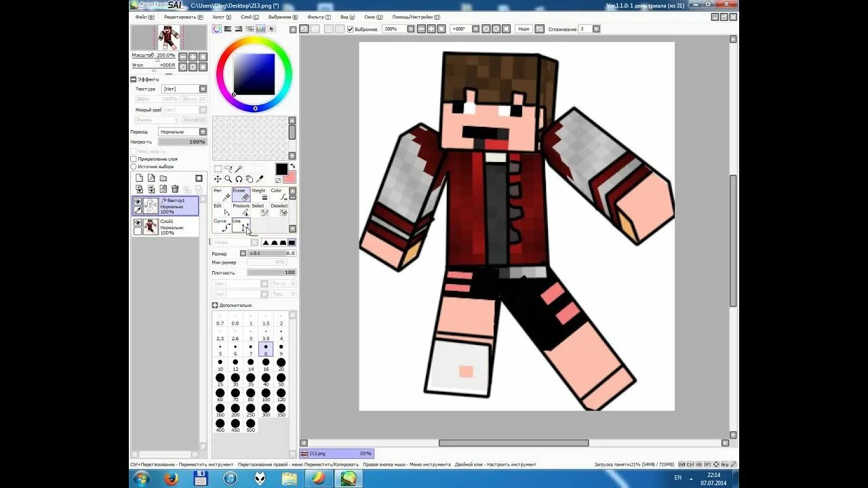Screen dimensions: 868x488
Task: Click the Норм button in toolbar
Action: [x=524, y=29]
